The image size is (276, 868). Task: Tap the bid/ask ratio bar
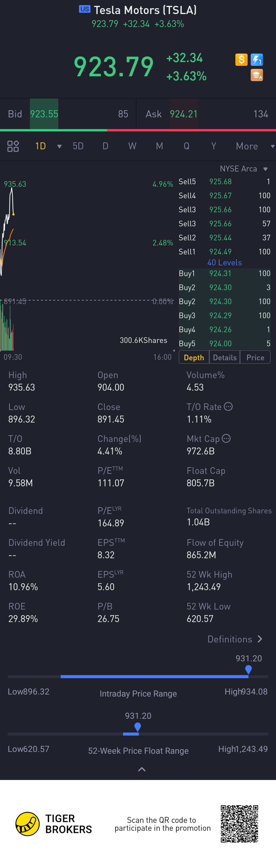(138, 130)
